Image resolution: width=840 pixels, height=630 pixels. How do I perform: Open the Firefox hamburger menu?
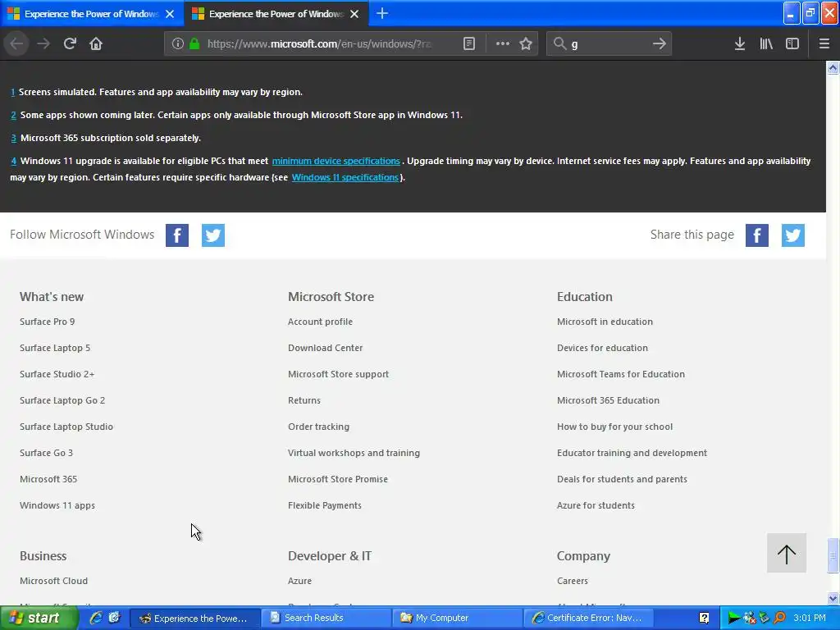pos(824,43)
